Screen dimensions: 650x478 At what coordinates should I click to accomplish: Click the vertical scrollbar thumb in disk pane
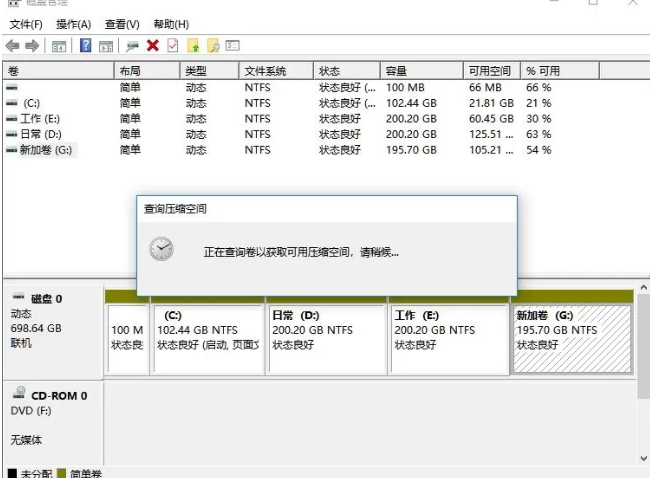643,346
